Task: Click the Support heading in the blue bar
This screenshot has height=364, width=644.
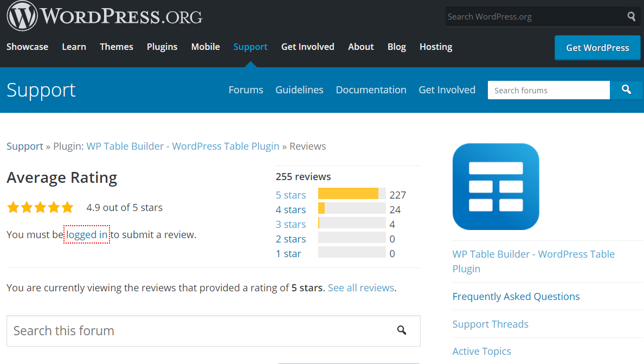Action: click(x=41, y=90)
